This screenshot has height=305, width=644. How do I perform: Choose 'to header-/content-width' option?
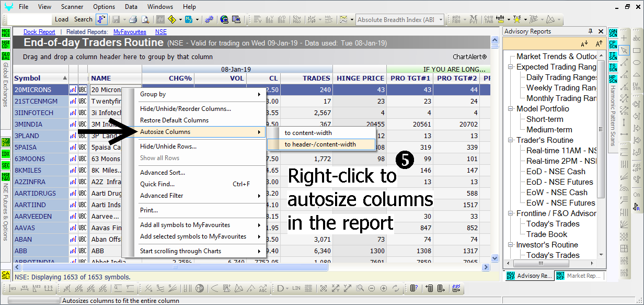point(320,144)
